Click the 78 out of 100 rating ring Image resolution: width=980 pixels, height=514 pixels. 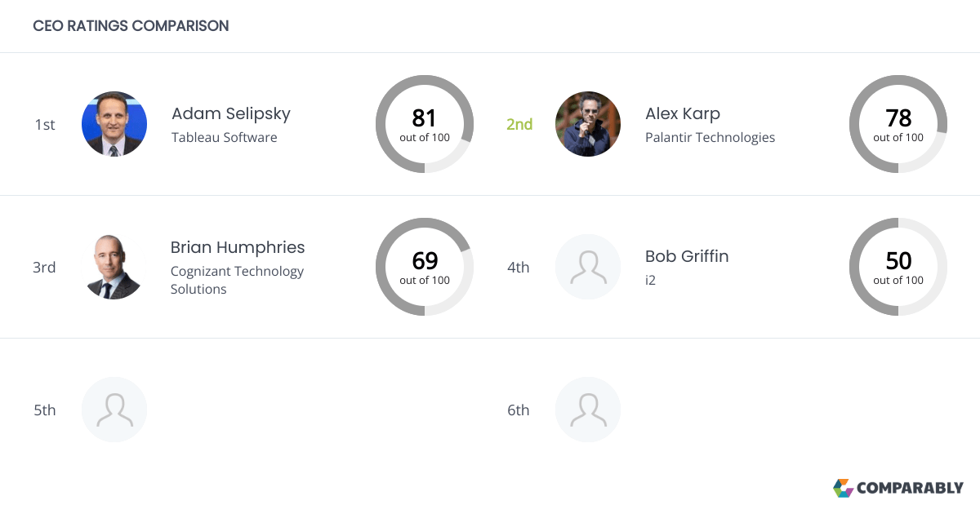(898, 124)
